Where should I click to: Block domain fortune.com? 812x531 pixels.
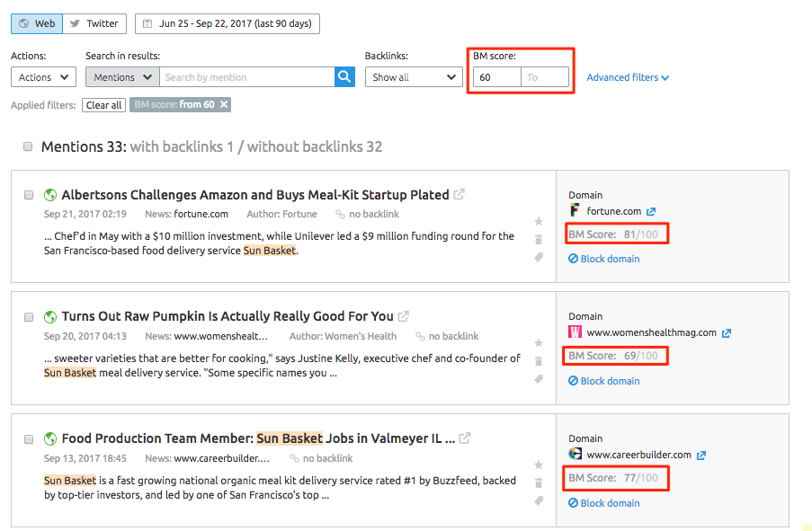tap(603, 259)
